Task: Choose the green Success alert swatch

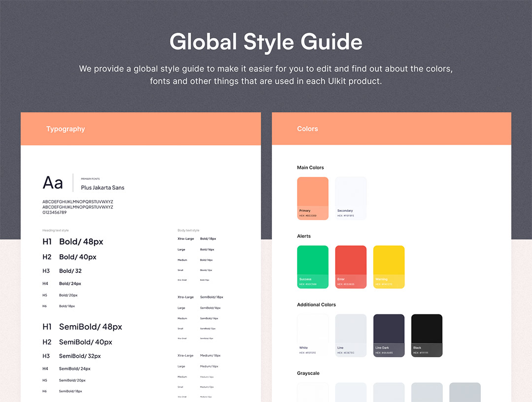Action: [312, 267]
